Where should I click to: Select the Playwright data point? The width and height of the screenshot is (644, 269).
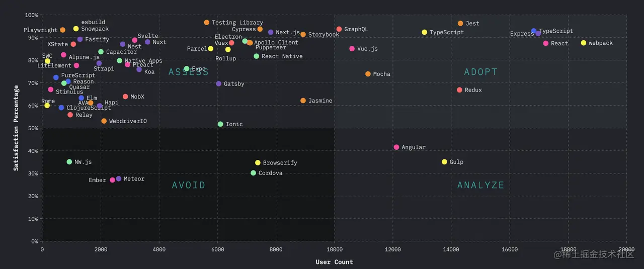point(62,30)
